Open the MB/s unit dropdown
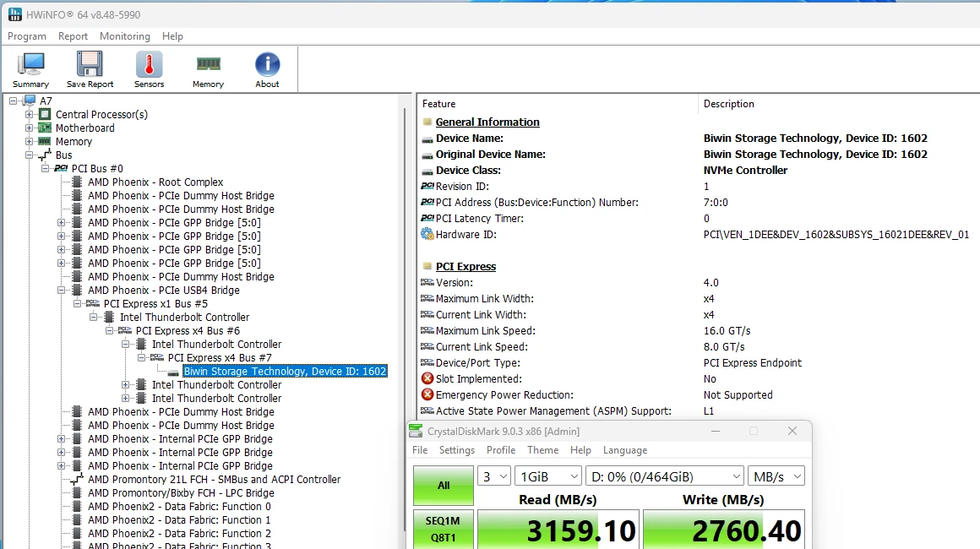The image size is (980, 549). 776,476
